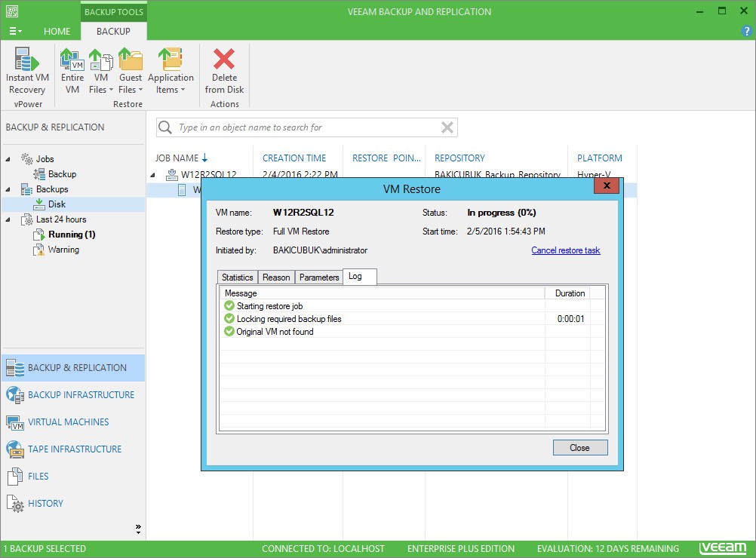The image size is (756, 558).
Task: Expand the navigation pane overflow chevron
Action: (138, 529)
